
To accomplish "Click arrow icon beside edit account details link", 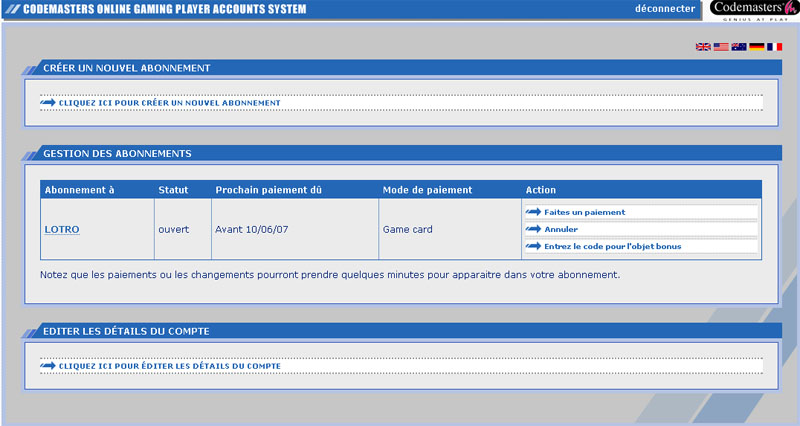I will (x=48, y=366).
